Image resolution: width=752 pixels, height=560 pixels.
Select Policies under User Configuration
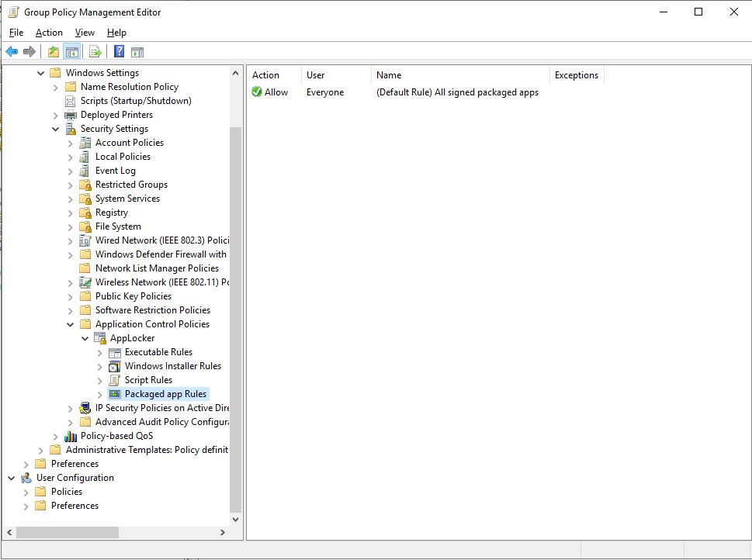click(x=67, y=492)
